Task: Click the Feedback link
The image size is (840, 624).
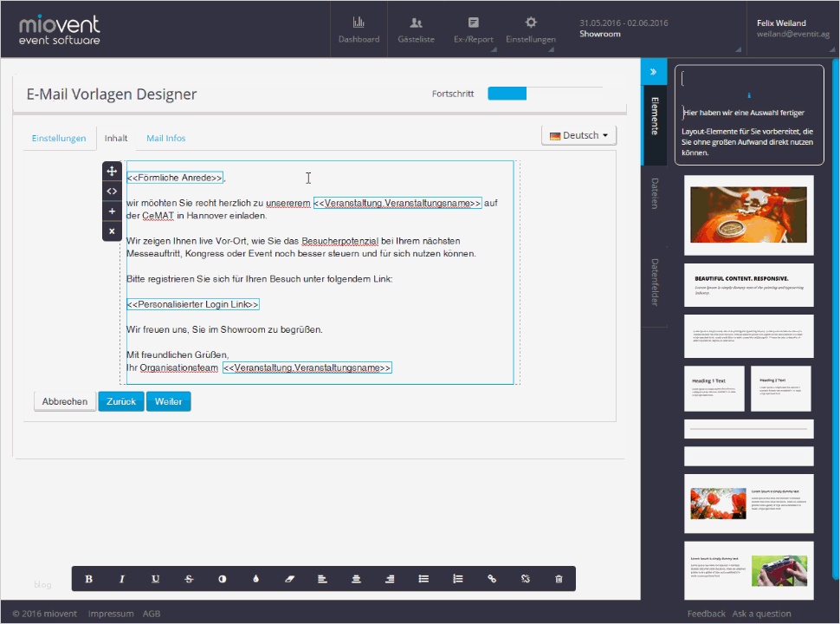Action: [706, 614]
